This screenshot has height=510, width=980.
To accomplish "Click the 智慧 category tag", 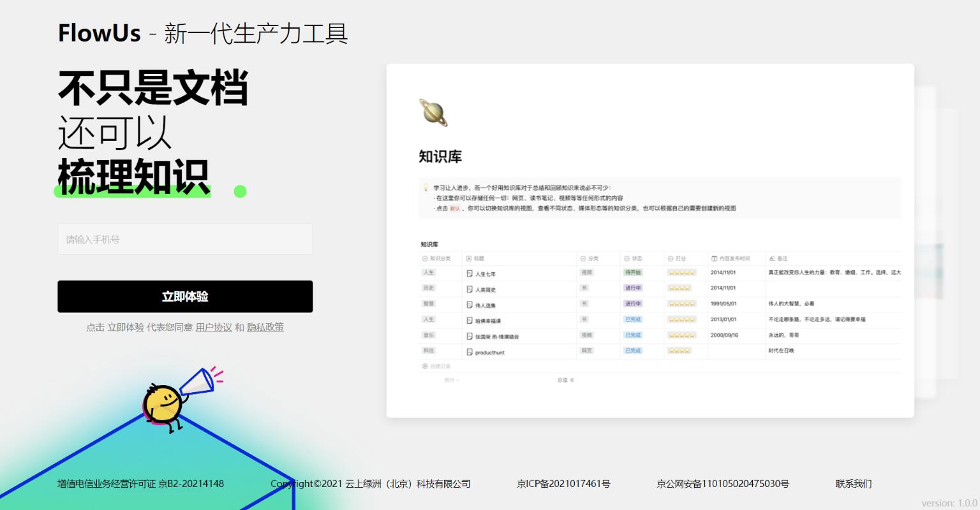I will pyautogui.click(x=429, y=303).
